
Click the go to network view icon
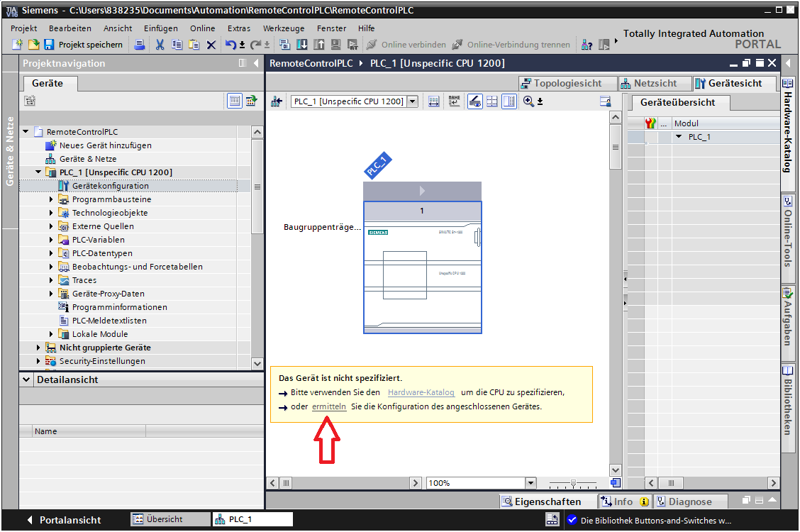point(277,101)
